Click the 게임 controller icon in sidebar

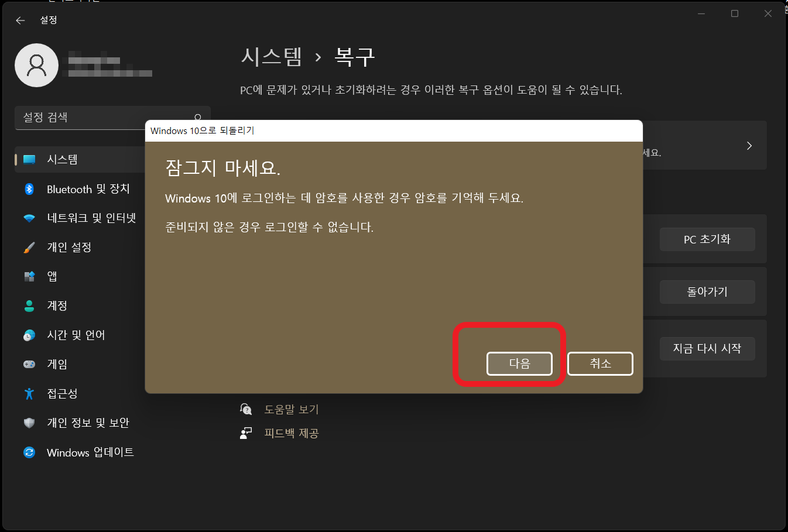(x=29, y=364)
